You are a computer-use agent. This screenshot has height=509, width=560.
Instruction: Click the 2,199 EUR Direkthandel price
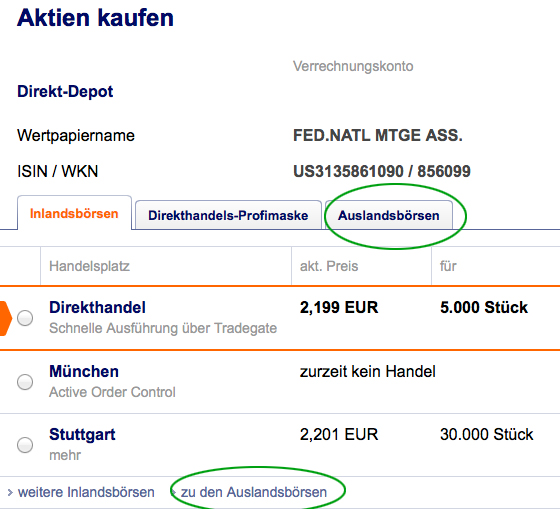coord(339,308)
